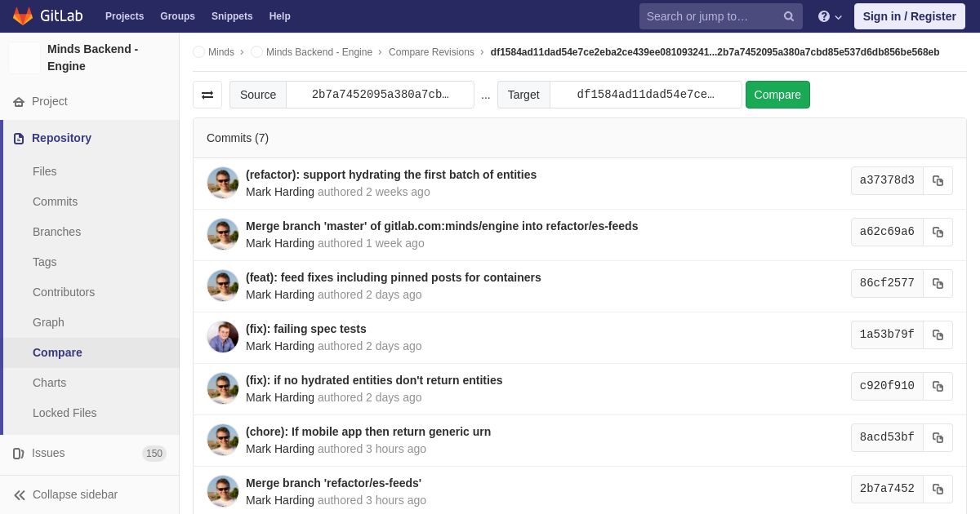
Task: Copy commit SHA 1a53b79f
Action: 938,335
